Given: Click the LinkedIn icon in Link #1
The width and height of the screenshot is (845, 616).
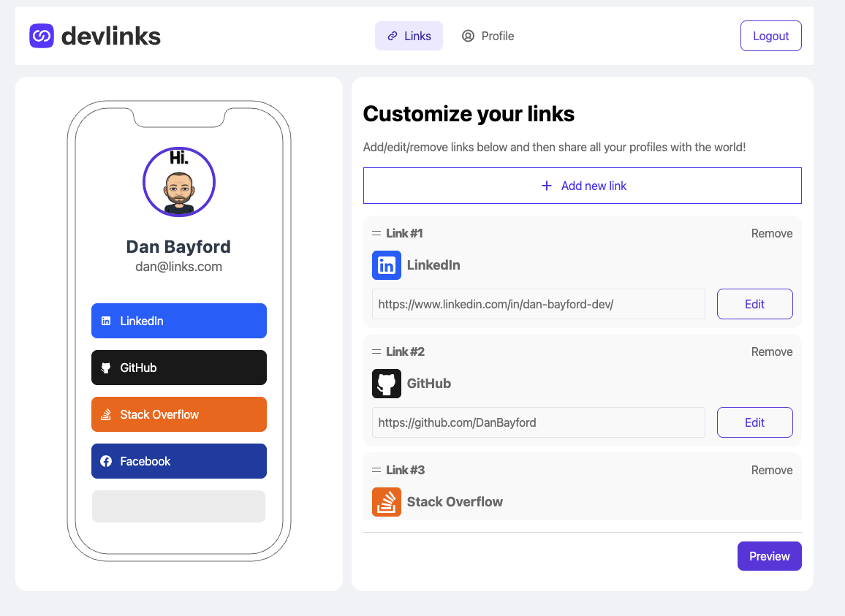Looking at the screenshot, I should click(386, 265).
